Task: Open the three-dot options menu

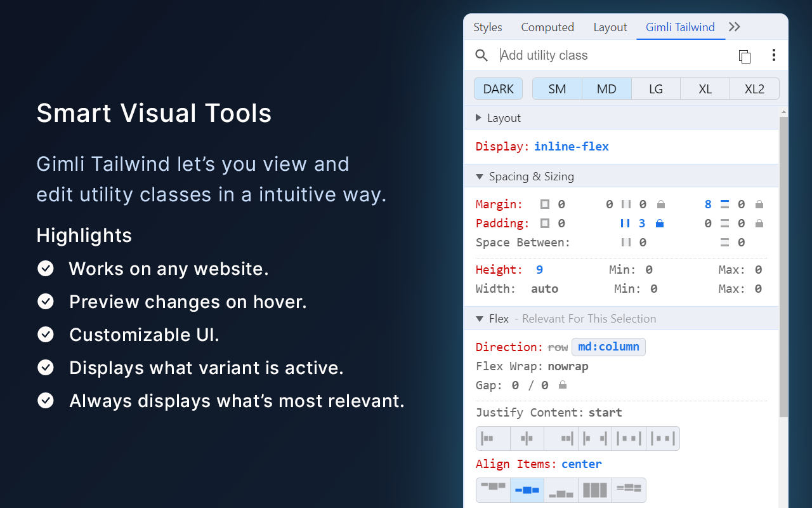Action: pyautogui.click(x=773, y=55)
